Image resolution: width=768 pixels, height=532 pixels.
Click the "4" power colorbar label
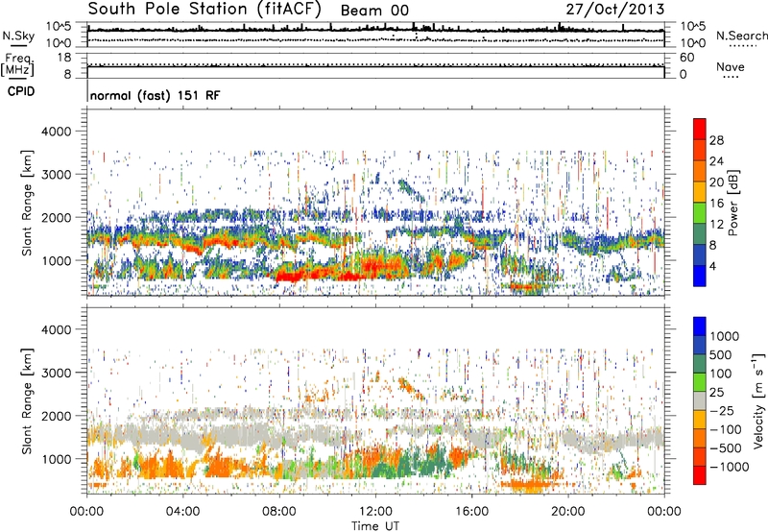pyautogui.click(x=713, y=266)
